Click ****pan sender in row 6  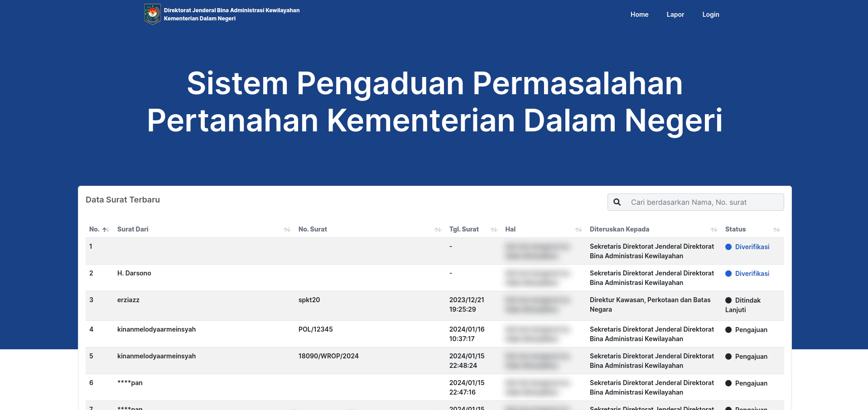coord(130,383)
